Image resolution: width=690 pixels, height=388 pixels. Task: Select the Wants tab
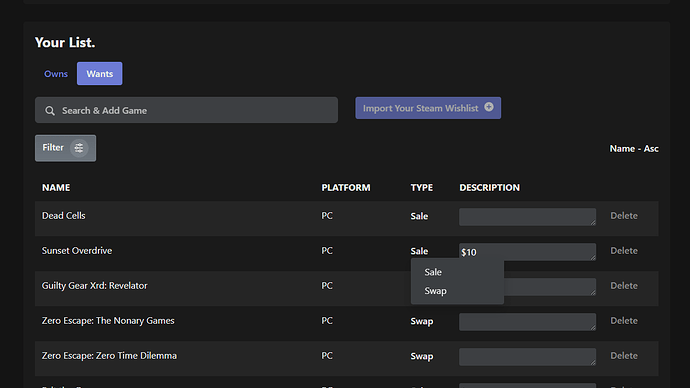click(99, 73)
